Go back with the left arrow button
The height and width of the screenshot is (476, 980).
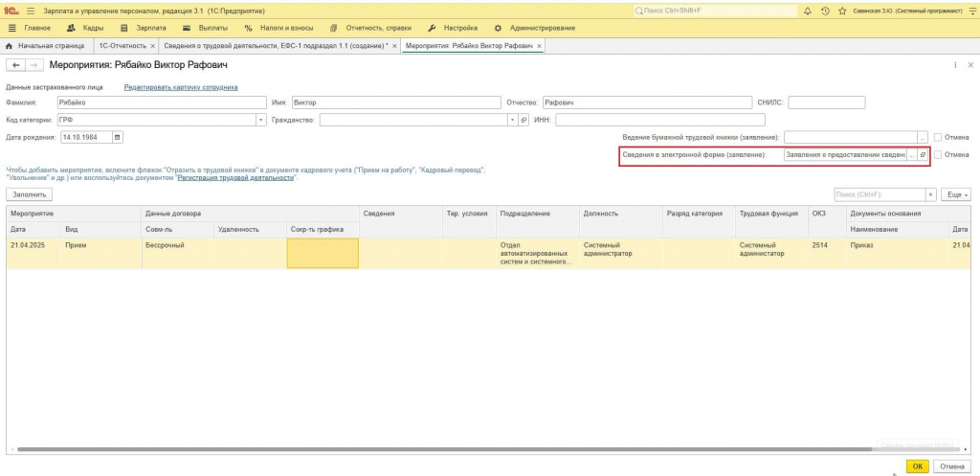click(x=16, y=65)
